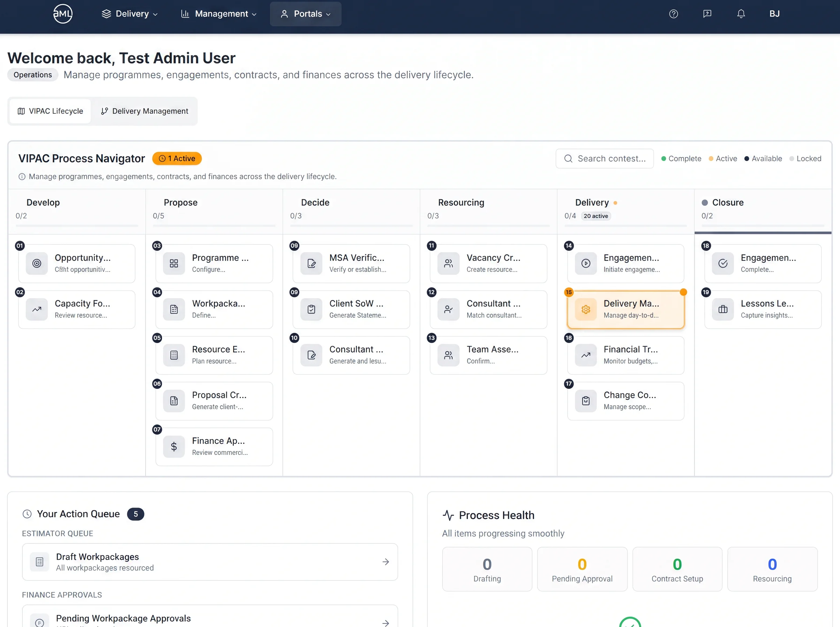Click the Opportunity card target icon
Screen dimensions: 840x627
[x=37, y=263]
